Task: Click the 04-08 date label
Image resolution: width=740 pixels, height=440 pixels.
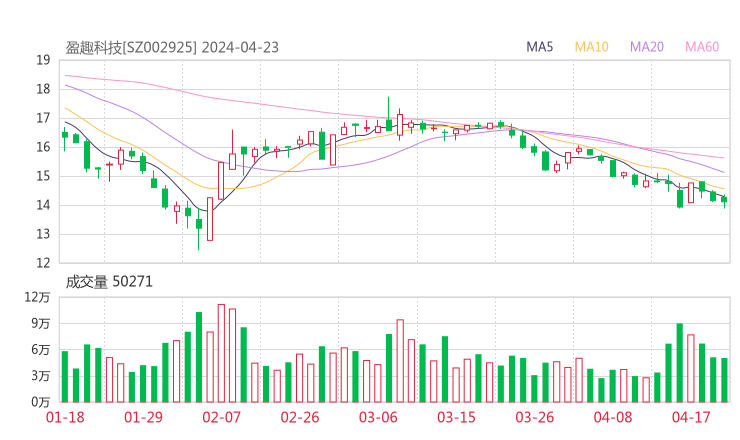Action: point(613,417)
